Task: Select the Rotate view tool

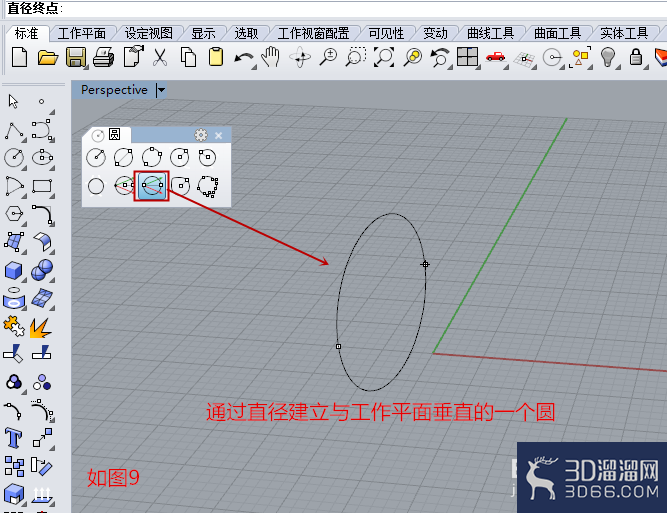Action: click(x=300, y=57)
